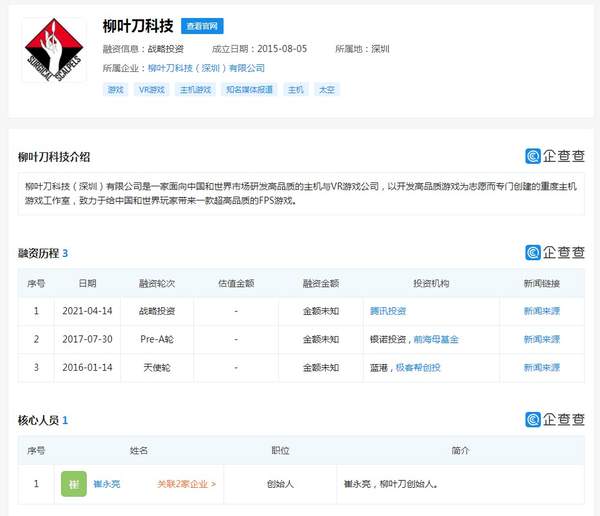Screen dimensions: 600x516
Task: Click the 融资金额 column header
Action: click(321, 283)
